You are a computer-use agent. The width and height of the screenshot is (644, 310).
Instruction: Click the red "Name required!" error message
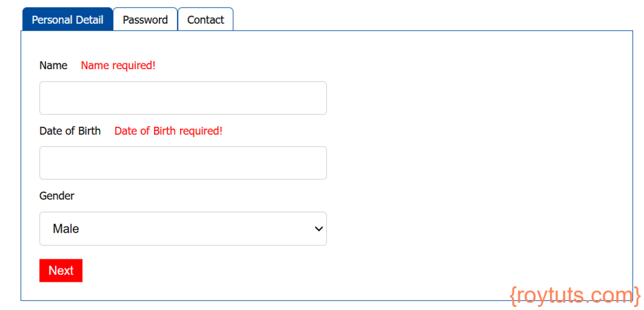pyautogui.click(x=119, y=66)
